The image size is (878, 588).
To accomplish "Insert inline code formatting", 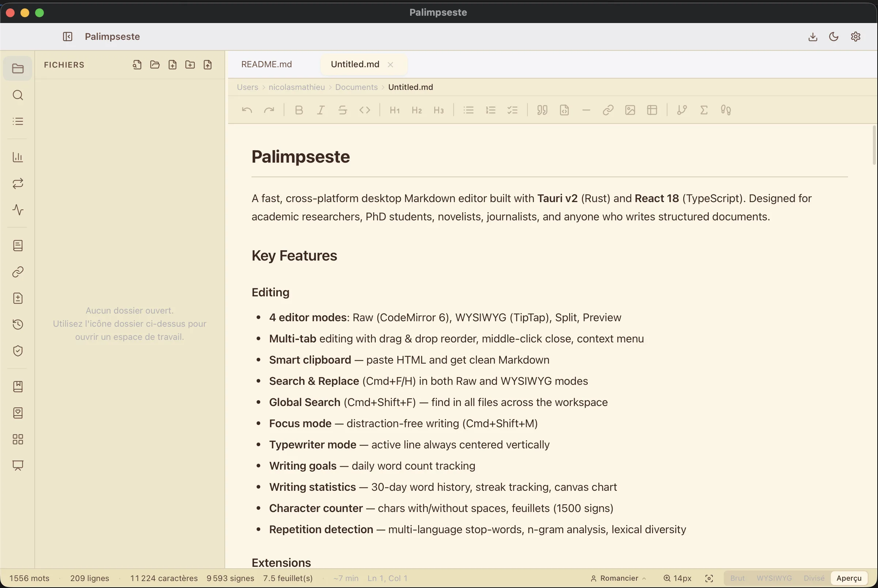I will tap(364, 110).
